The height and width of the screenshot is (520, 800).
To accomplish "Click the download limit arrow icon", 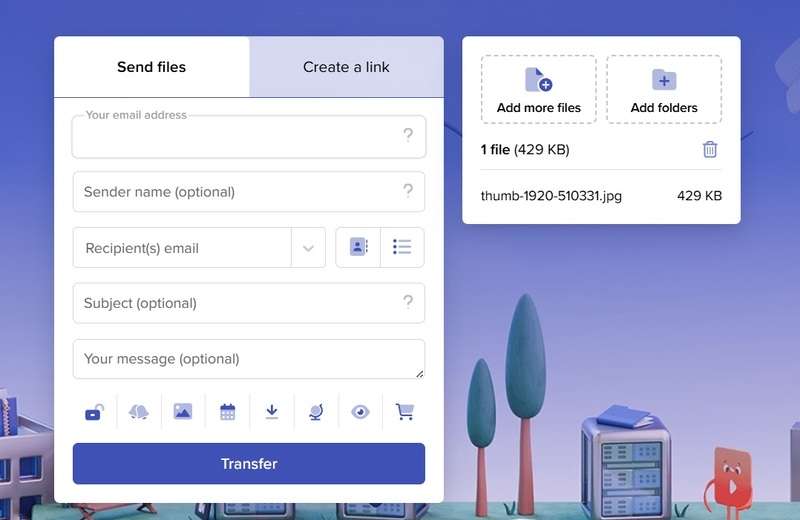I will tap(271, 411).
